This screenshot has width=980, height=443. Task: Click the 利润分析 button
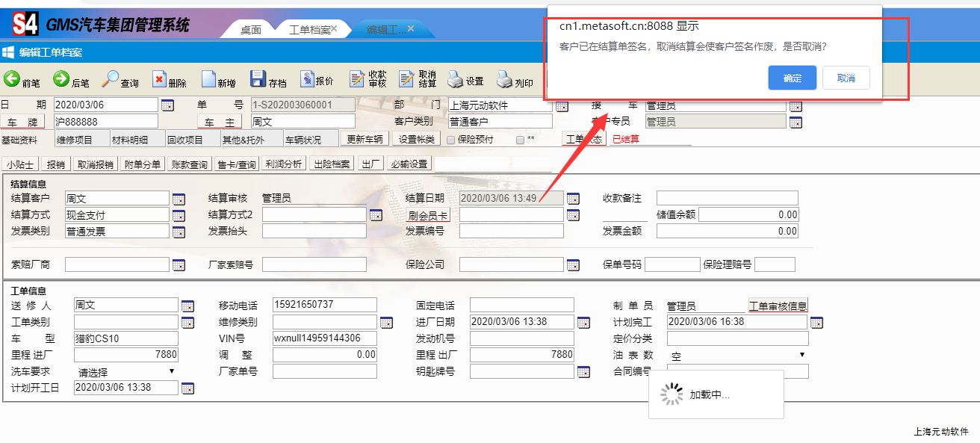tap(283, 164)
